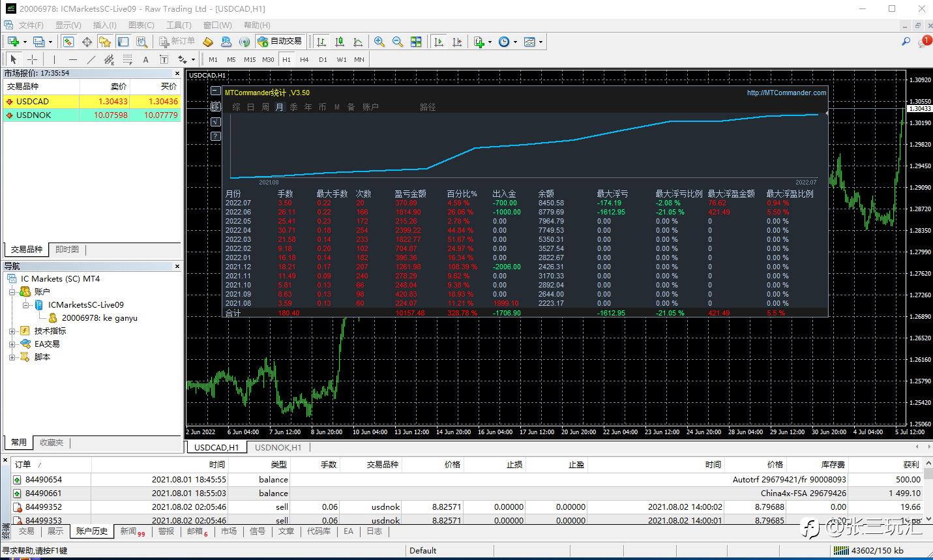
Task: Draw a trendline with the diagonal line tool
Action: [x=91, y=59]
